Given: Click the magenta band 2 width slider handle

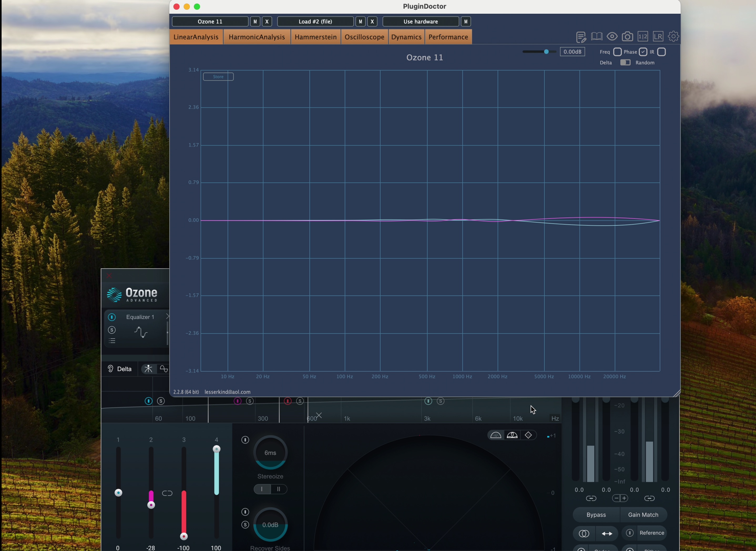Looking at the screenshot, I should (x=151, y=505).
